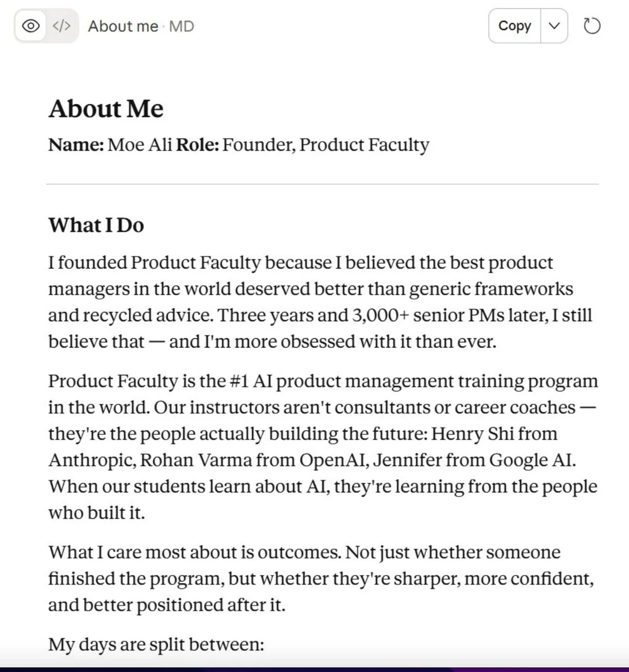This screenshot has height=672, width=629.
Task: Switch to the eye preview view
Action: tap(30, 26)
